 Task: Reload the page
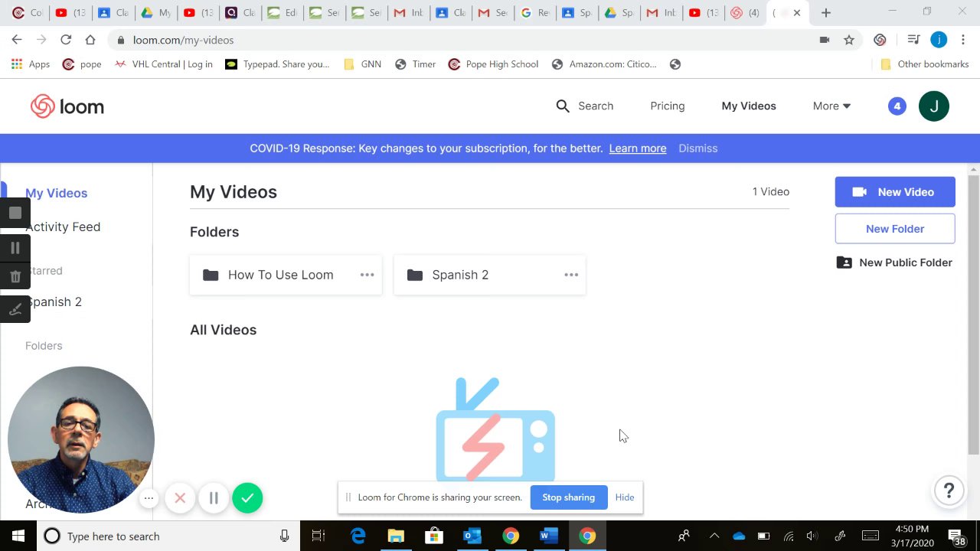(x=66, y=40)
